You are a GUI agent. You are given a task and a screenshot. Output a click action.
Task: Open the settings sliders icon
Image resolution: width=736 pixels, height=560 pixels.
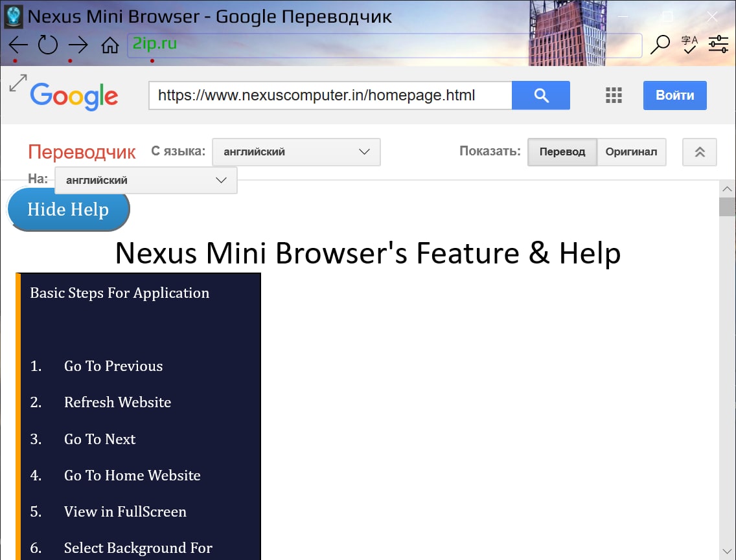tap(718, 44)
